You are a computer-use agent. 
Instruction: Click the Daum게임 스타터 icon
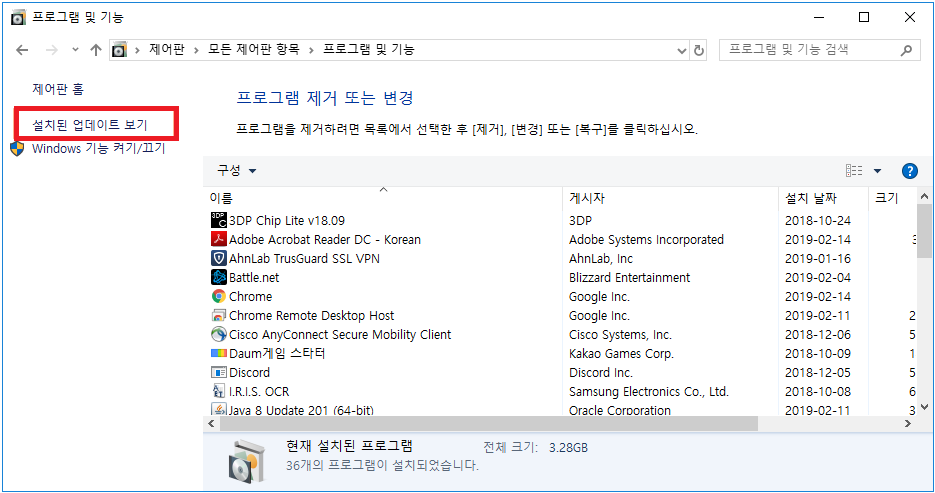click(x=219, y=354)
